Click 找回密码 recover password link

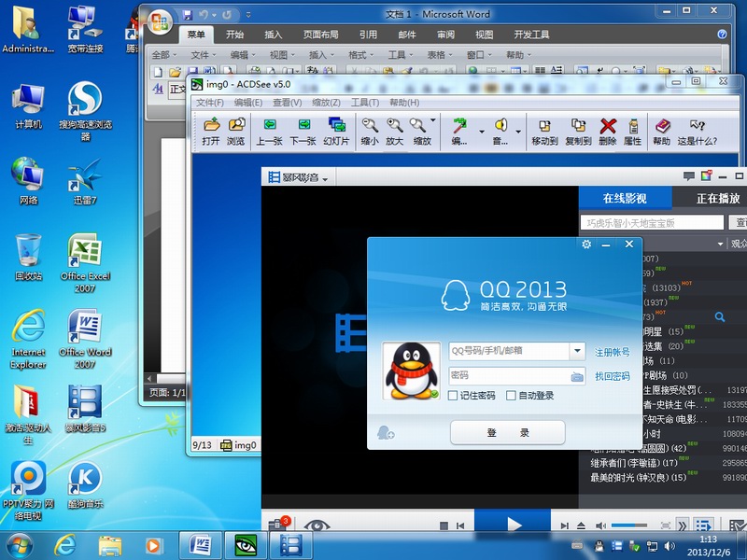[613, 377]
